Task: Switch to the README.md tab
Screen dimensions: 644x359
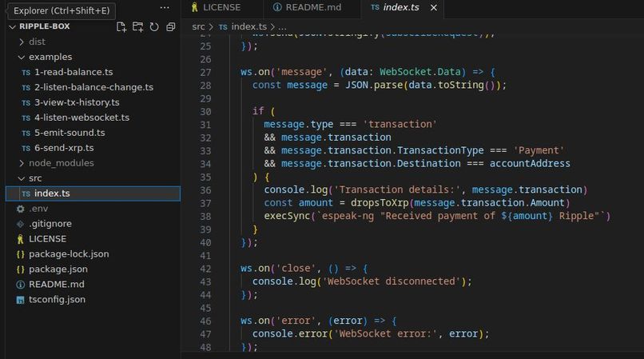Action: point(313,7)
